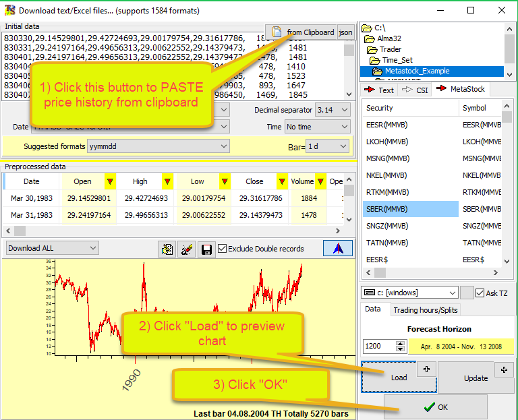This screenshot has width=518, height=420.
Task: Click the save floppy disk icon
Action: point(207,249)
